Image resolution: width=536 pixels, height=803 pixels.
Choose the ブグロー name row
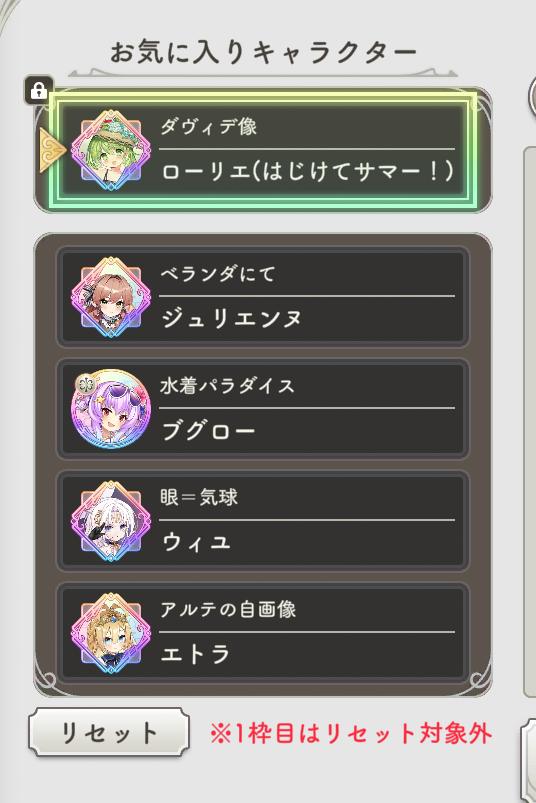pyautogui.click(x=263, y=409)
